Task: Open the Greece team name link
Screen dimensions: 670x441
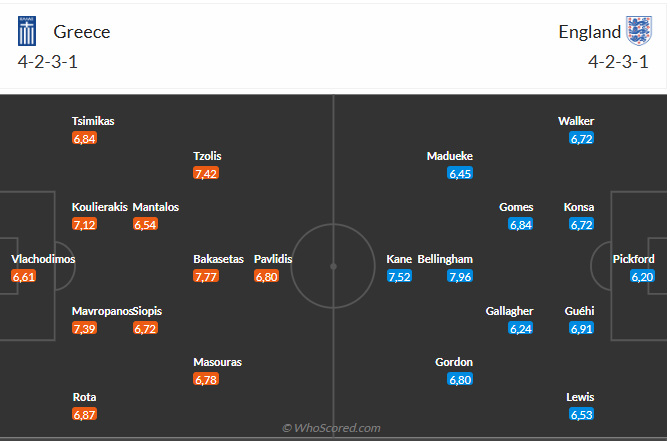Action: (x=82, y=31)
